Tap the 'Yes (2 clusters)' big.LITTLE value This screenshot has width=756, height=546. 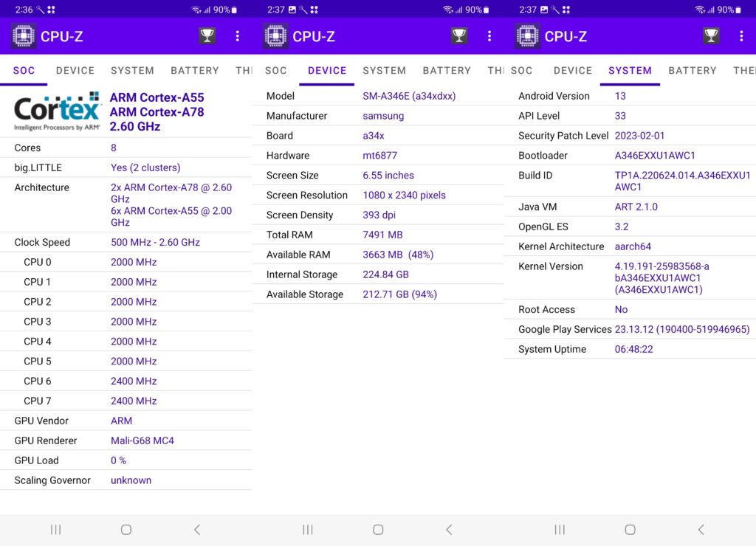[145, 167]
